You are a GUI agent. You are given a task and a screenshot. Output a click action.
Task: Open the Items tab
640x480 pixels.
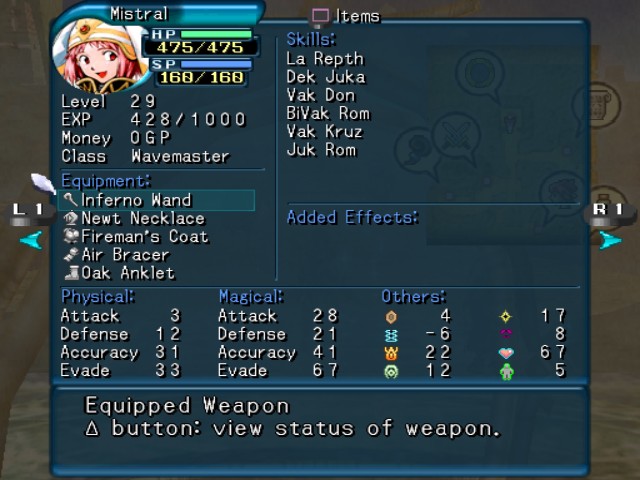click(346, 16)
